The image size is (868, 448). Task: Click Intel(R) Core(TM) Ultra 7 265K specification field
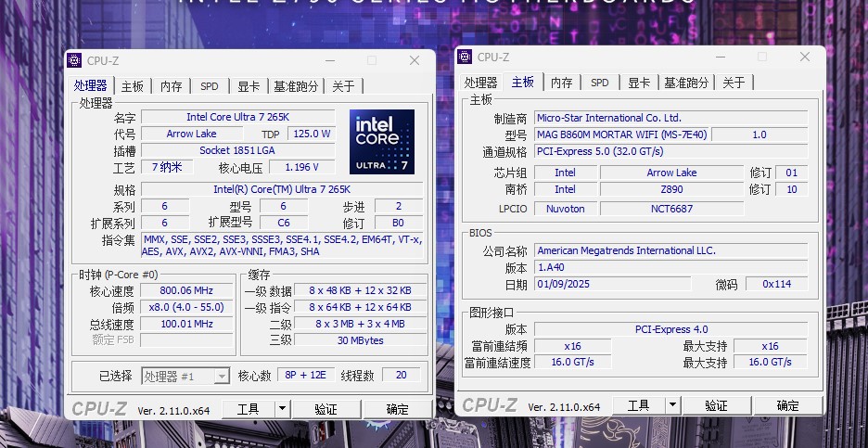pyautogui.click(x=282, y=189)
